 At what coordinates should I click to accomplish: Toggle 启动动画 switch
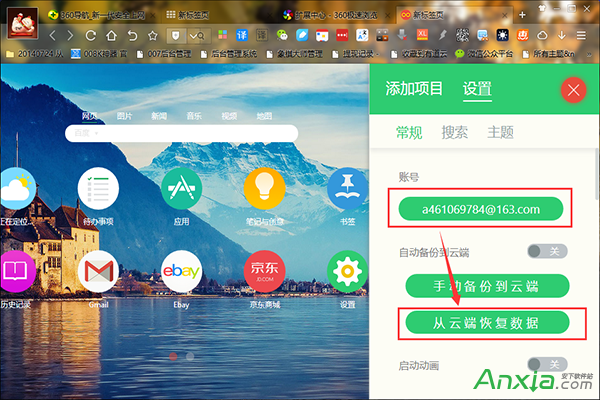547,364
